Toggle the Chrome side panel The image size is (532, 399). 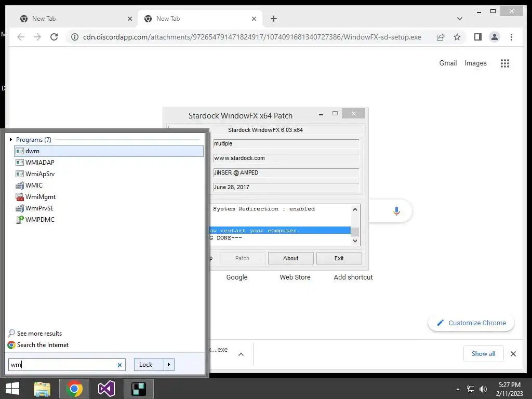coord(478,37)
